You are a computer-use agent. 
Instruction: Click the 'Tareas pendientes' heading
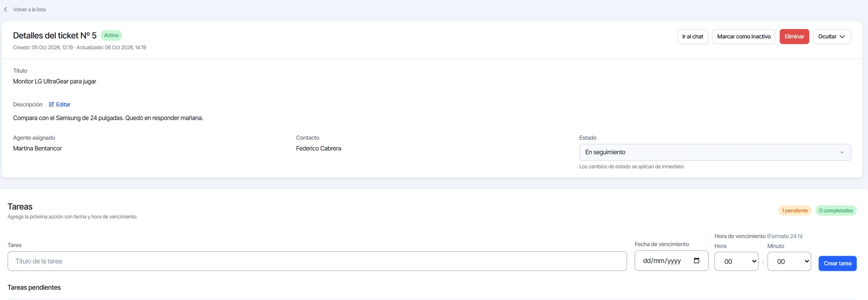[34, 287]
